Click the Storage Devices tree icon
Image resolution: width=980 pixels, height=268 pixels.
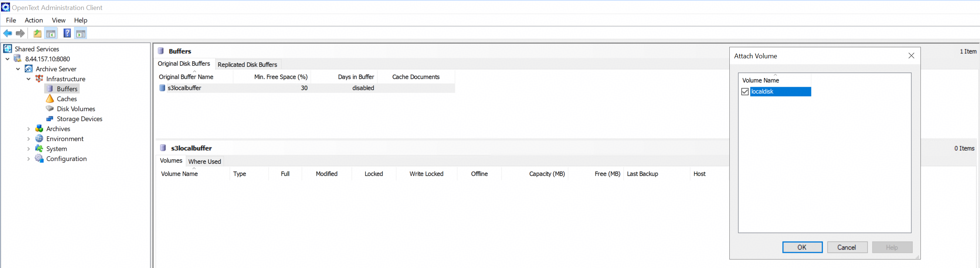50,118
